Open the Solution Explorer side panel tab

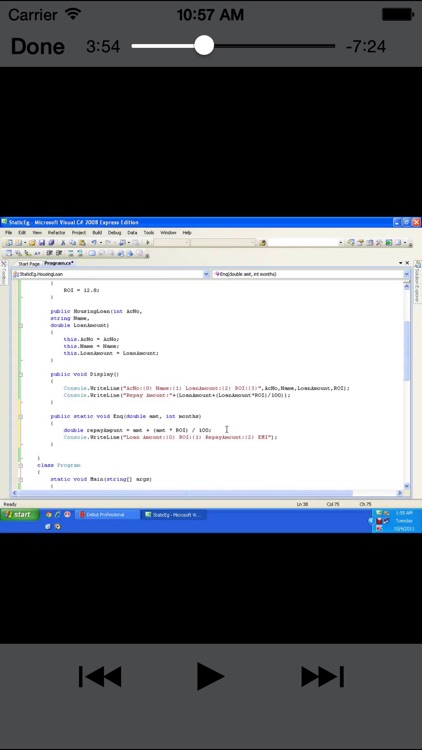coord(417,281)
